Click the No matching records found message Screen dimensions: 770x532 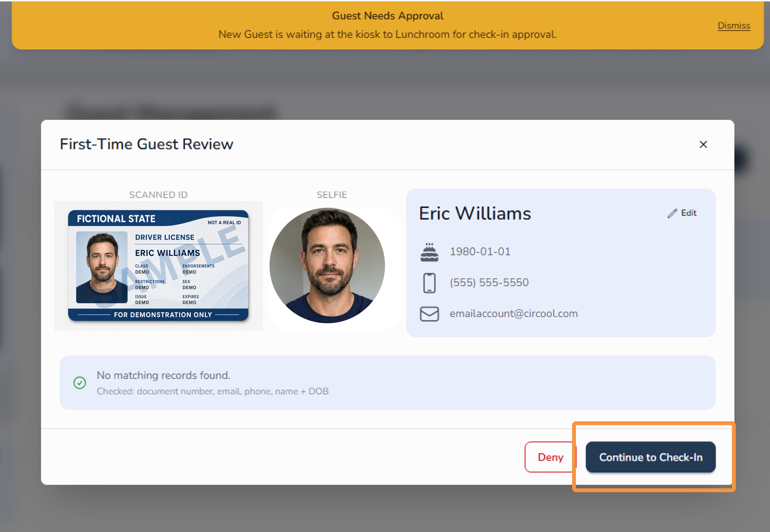tap(163, 375)
